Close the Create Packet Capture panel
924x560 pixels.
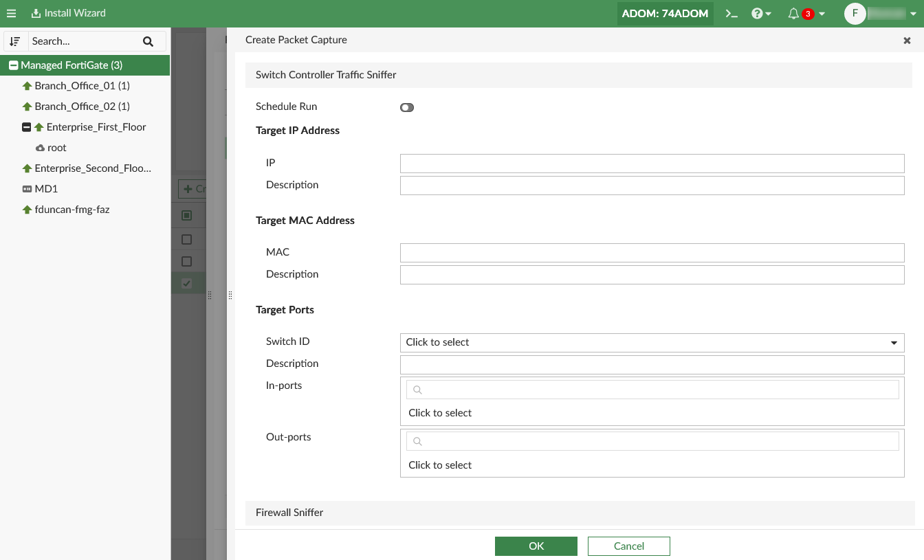(x=907, y=41)
